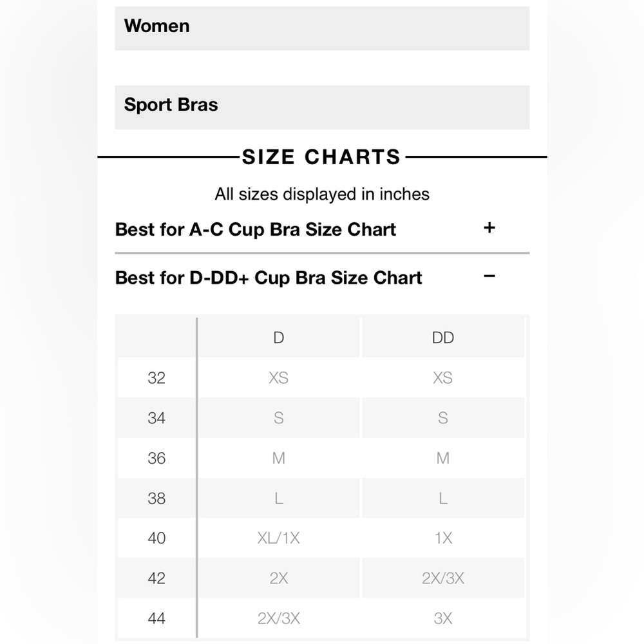Click the SIZE CHARTS heading

[321, 157]
